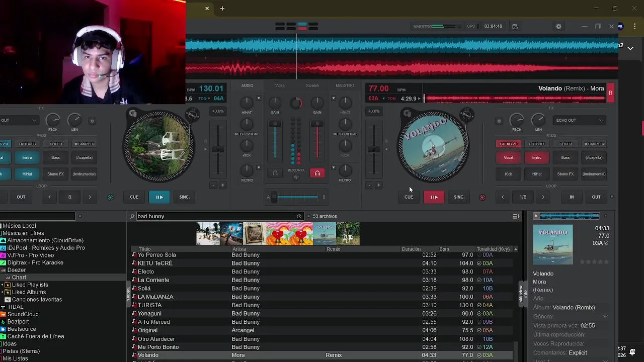
Task: Click the right deck red target beside SINC.
Action: point(482,197)
